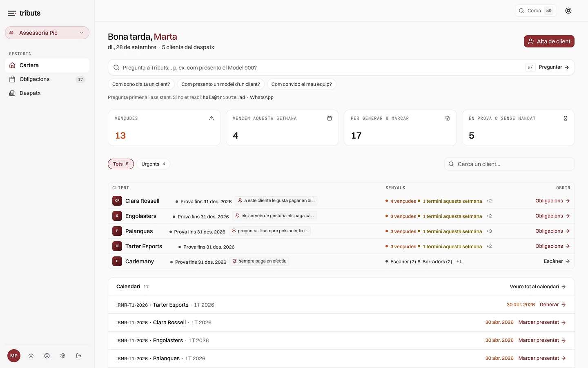The image size is (588, 368).
Task: Open Obligacions link for Tarter Esports
Action: click(x=552, y=246)
